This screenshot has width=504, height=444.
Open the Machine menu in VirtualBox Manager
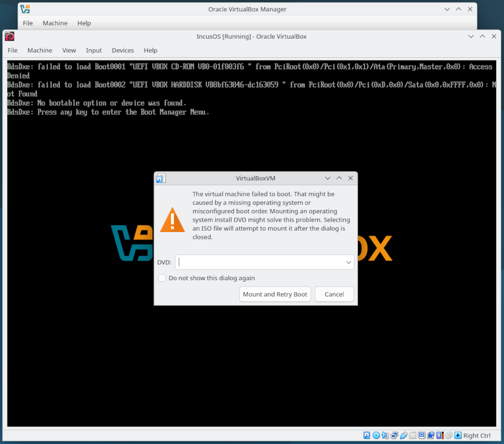(55, 23)
